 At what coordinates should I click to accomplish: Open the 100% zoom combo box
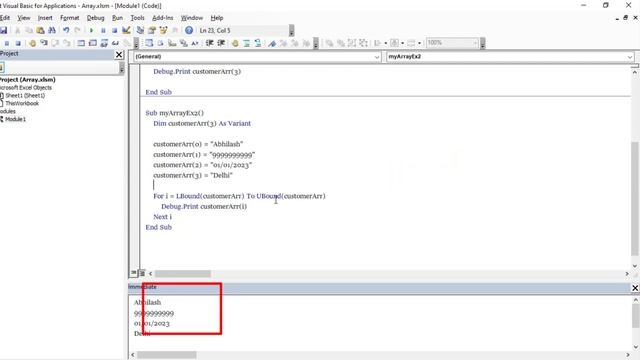(452, 42)
